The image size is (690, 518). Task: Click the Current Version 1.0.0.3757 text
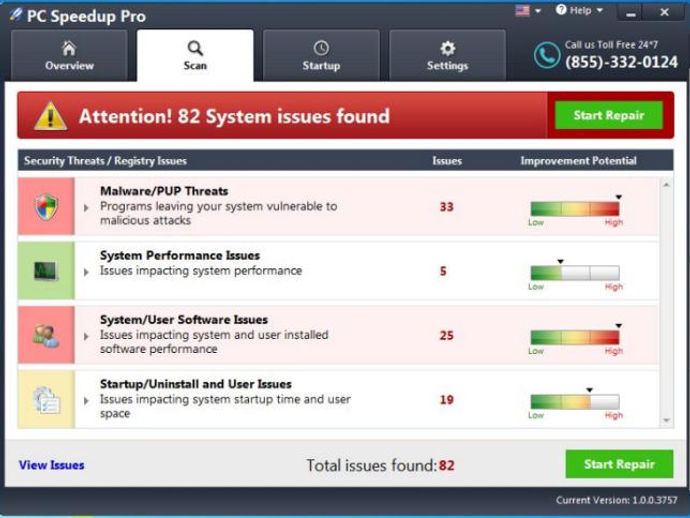pyautogui.click(x=617, y=500)
